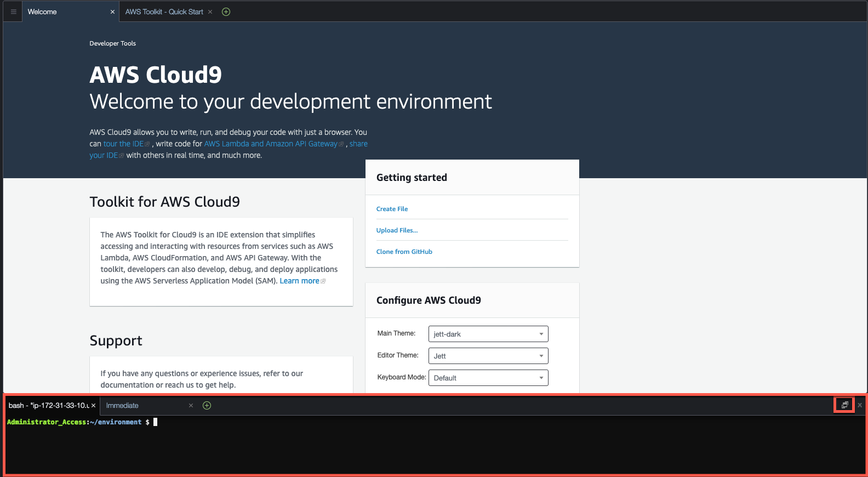The height and width of the screenshot is (477, 868).
Task: Add a new editor tab with plus icon
Action: click(226, 12)
